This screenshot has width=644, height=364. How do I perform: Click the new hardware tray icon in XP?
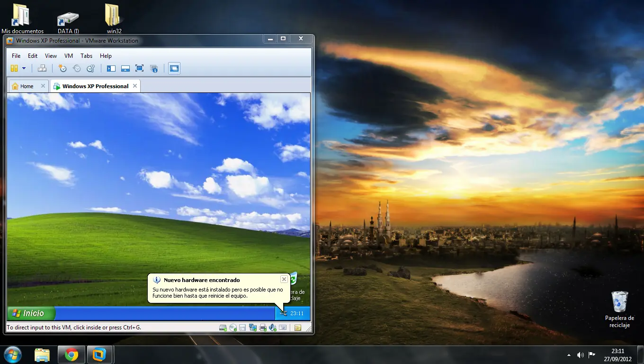(284, 313)
